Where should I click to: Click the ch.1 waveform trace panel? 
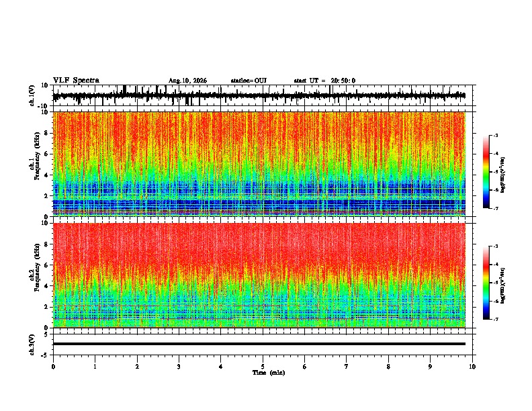tap(264, 95)
